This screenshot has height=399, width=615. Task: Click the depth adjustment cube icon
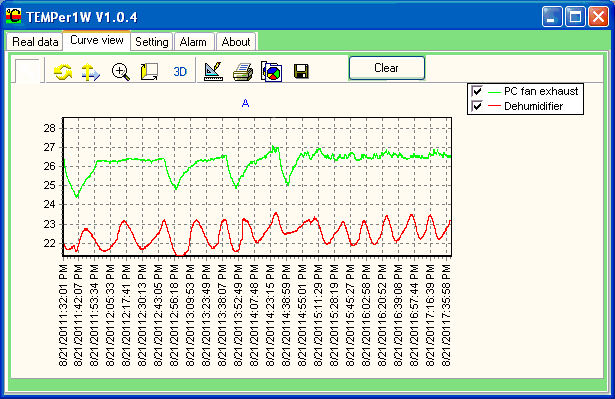(149, 72)
